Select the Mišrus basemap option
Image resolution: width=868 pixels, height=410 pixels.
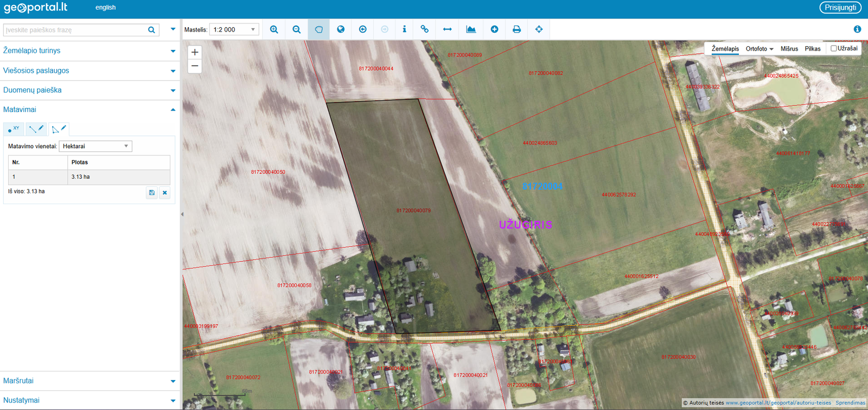(789, 49)
